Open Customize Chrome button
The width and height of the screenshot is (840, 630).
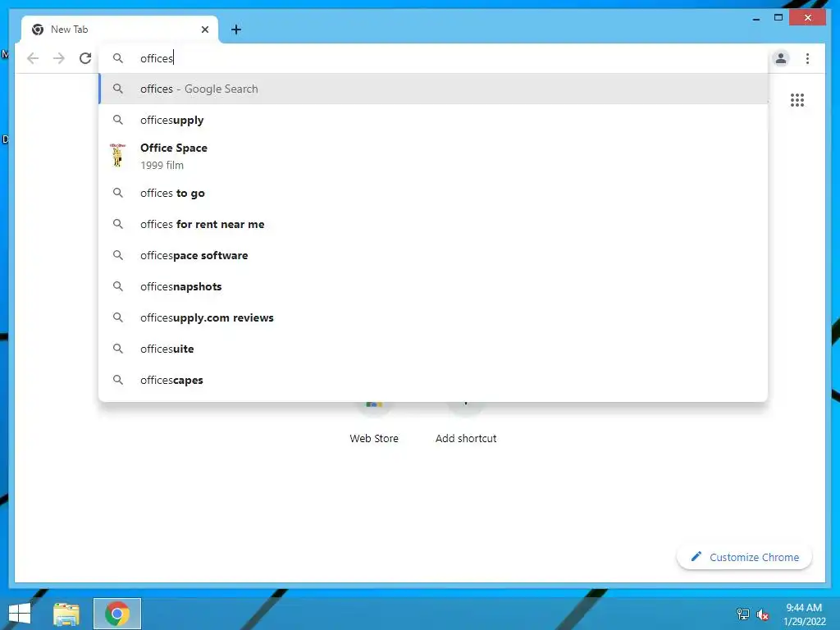pyautogui.click(x=744, y=557)
